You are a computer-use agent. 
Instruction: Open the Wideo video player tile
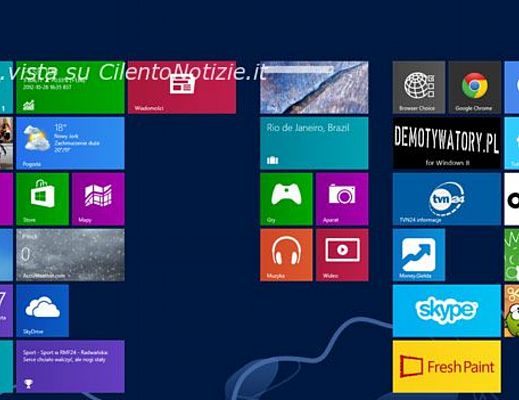pyautogui.click(x=342, y=255)
